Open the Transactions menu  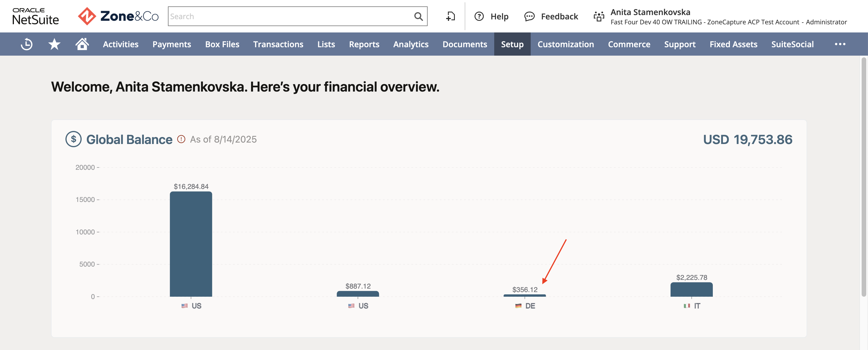278,44
